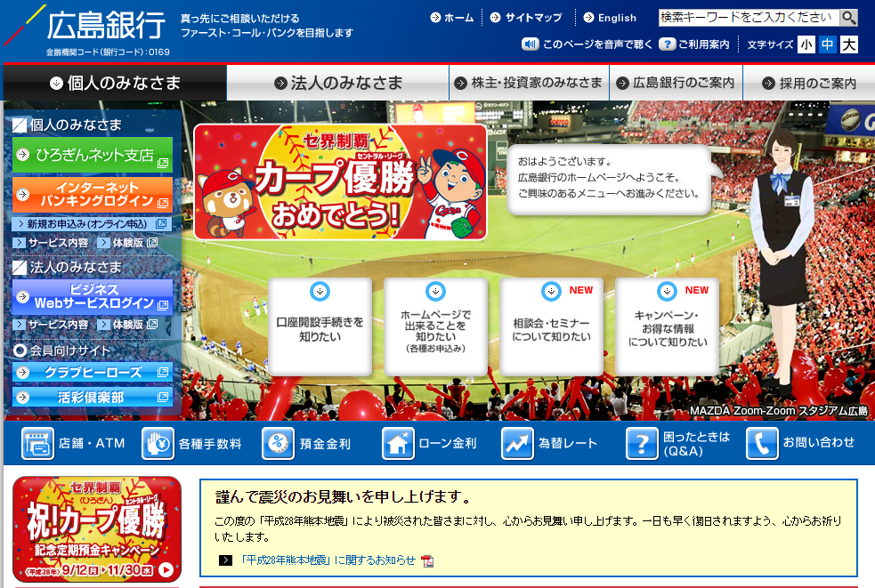This screenshot has height=588, width=875.
Task: Click arrow icon on キャンペーン・お得な情報 card
Action: [667, 291]
